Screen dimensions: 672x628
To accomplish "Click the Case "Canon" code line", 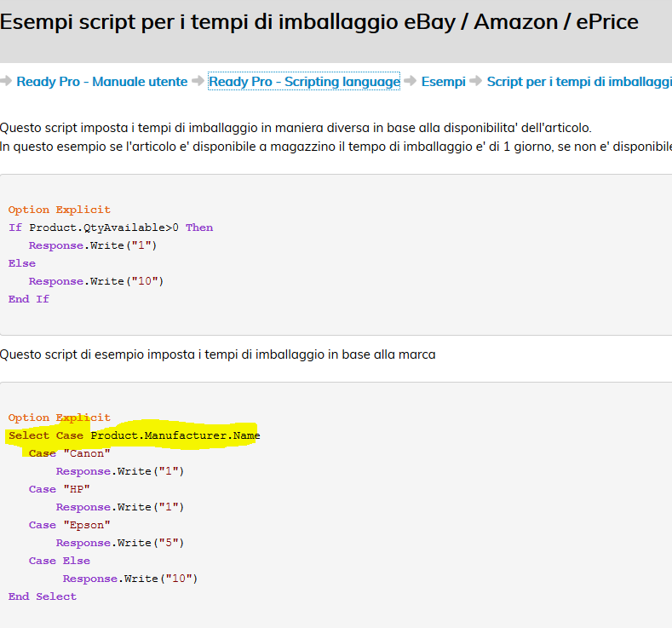I will pyautogui.click(x=70, y=453).
